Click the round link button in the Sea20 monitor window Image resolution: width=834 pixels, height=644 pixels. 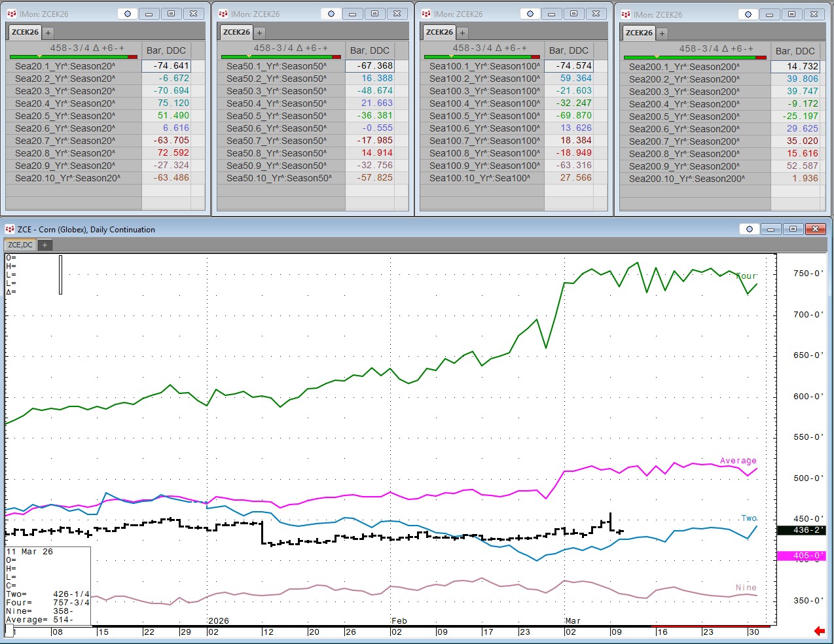coord(128,14)
